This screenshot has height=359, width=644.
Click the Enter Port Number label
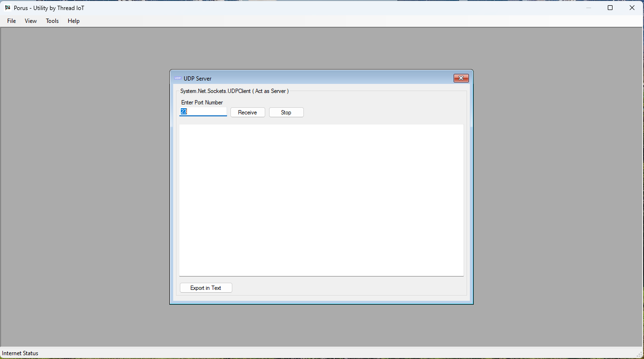(201, 102)
